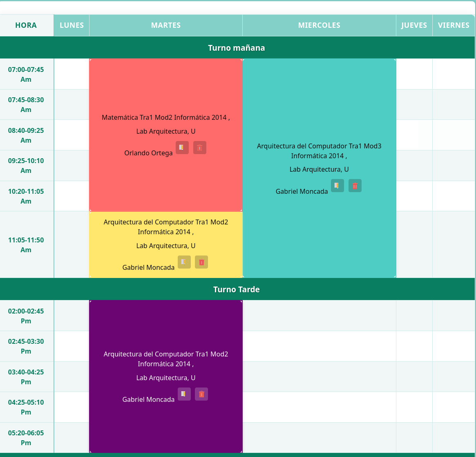Click the 05:20-06:05 Pm time row
This screenshot has height=457, width=476.
[26, 437]
